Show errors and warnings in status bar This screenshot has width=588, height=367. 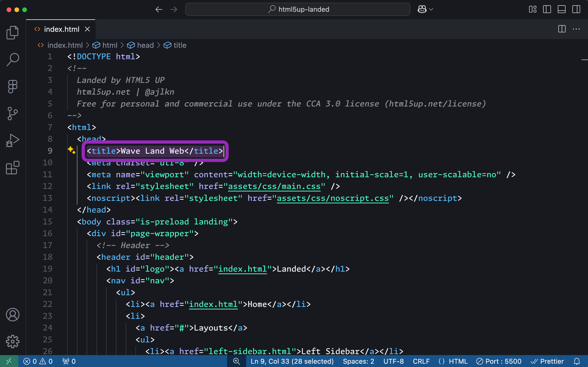(x=38, y=361)
